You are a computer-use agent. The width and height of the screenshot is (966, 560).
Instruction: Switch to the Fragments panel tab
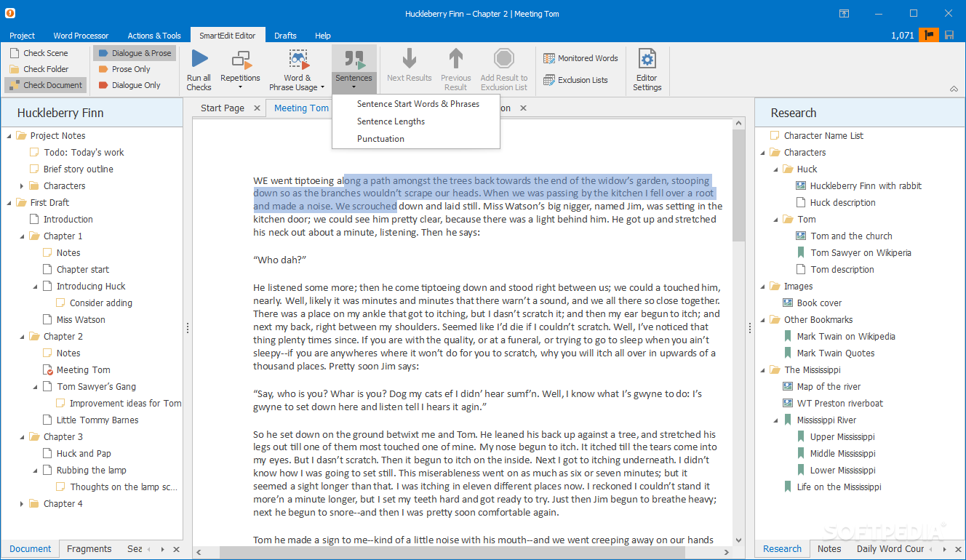click(89, 549)
